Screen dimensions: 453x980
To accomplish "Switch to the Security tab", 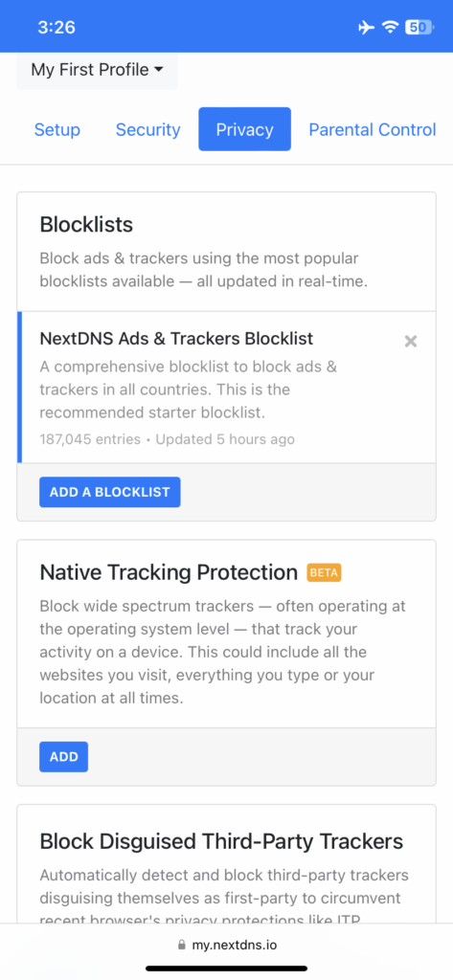I will point(148,129).
